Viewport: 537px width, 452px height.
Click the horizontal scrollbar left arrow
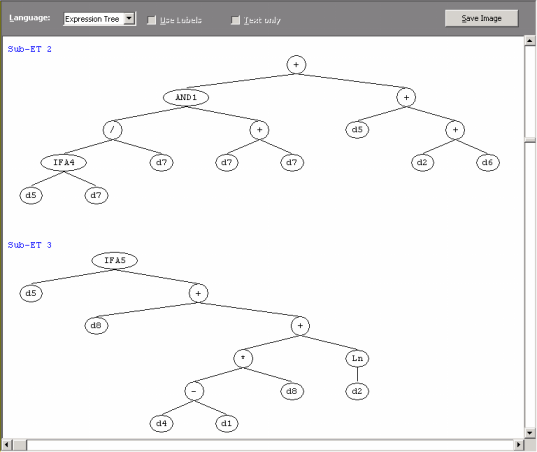point(7,445)
